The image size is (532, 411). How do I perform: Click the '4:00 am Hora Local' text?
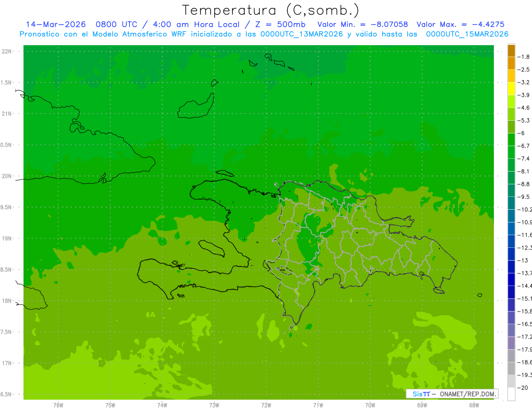coord(197,24)
